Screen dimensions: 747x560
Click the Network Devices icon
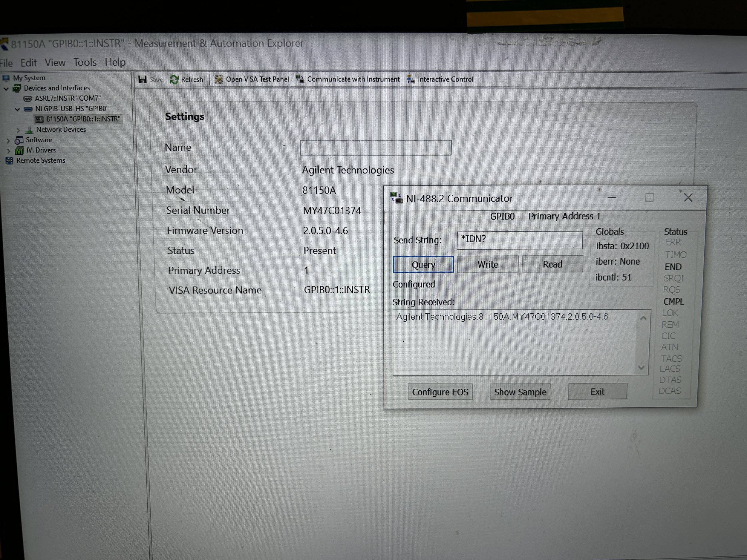point(30,130)
